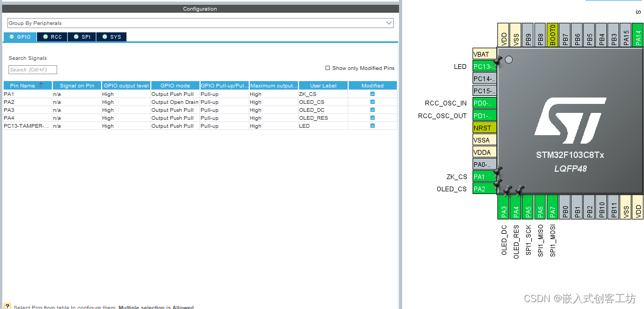
Task: Click the NRST pin on chip
Action: [485, 128]
